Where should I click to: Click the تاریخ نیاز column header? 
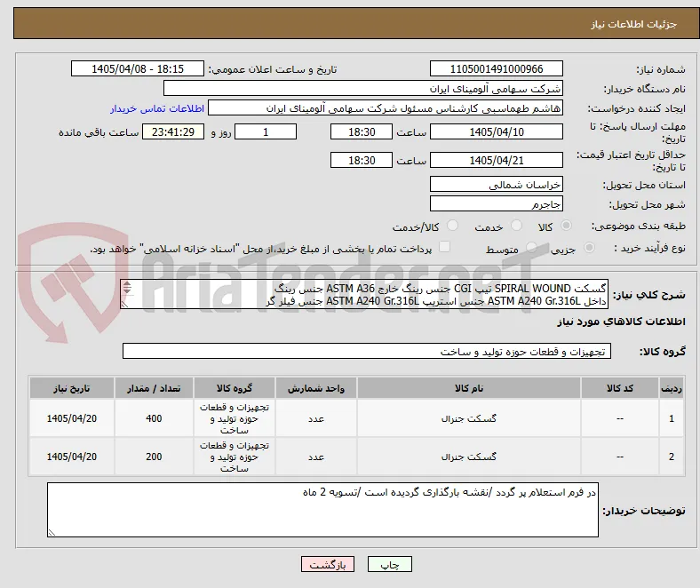pos(72,388)
